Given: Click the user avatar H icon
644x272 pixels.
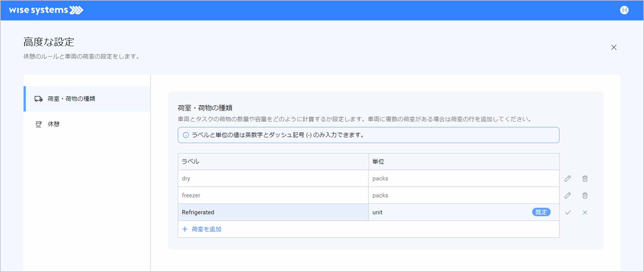Looking at the screenshot, I should [624, 10].
